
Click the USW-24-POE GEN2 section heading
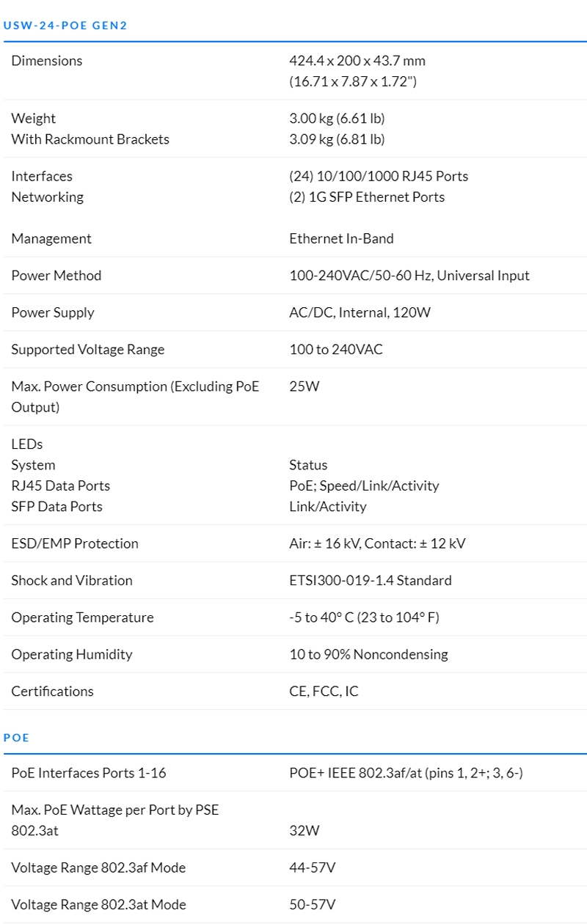65,26
